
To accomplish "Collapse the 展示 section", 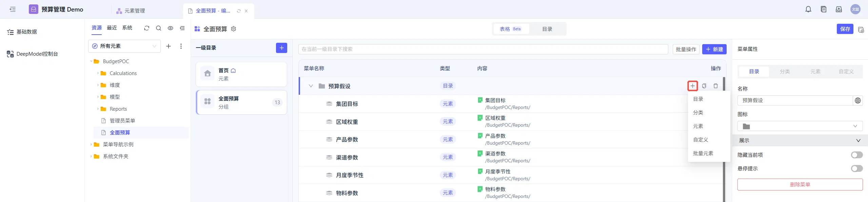I will coord(858,141).
